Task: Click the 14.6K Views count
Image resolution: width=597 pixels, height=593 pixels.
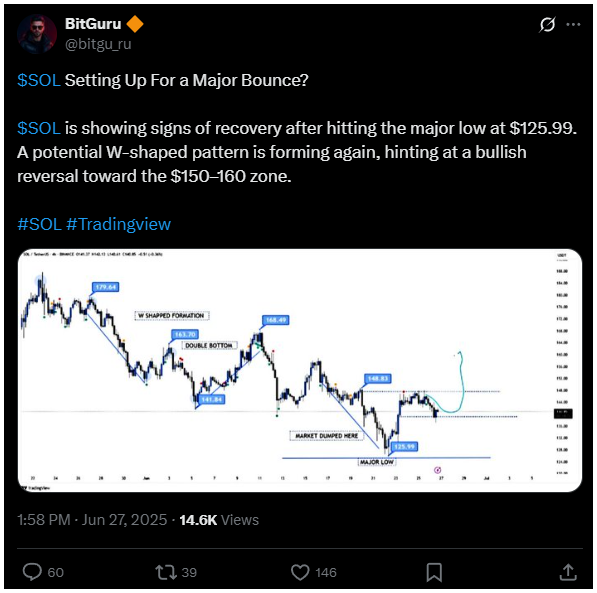Action: tap(219, 520)
